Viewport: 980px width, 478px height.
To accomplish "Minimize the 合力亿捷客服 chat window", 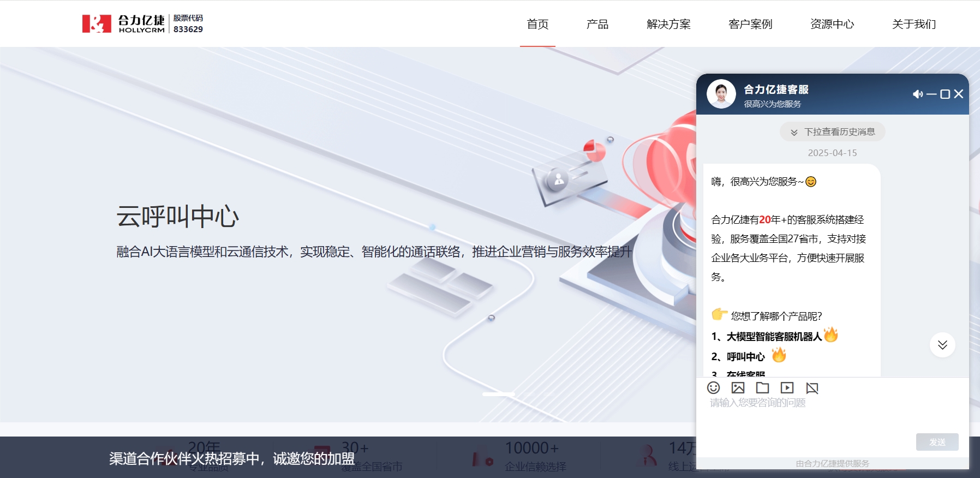I will tap(931, 94).
